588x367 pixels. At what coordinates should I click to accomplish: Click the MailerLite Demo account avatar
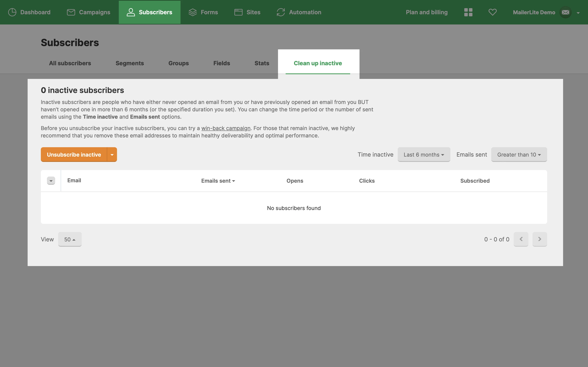(x=565, y=12)
